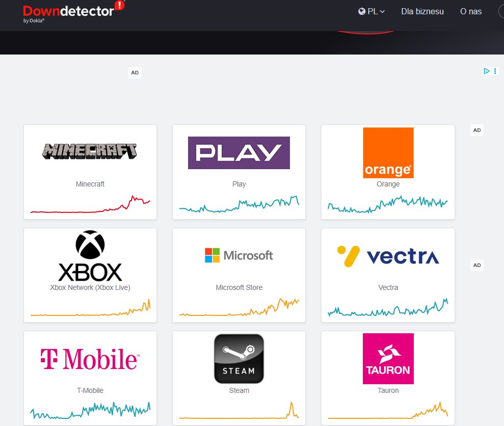Open the Play text label link

click(239, 184)
